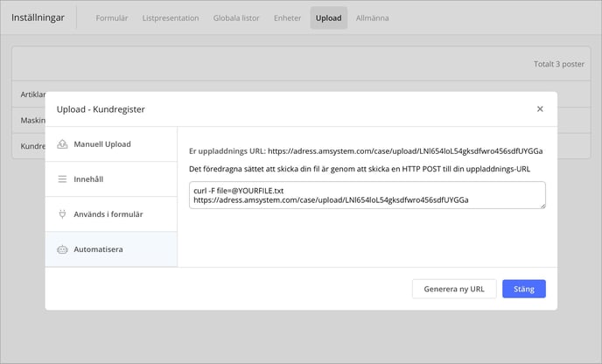Screen dimensions: 602x364
Task: Click the Upload - Kundregister dialog title
Action: click(101, 109)
